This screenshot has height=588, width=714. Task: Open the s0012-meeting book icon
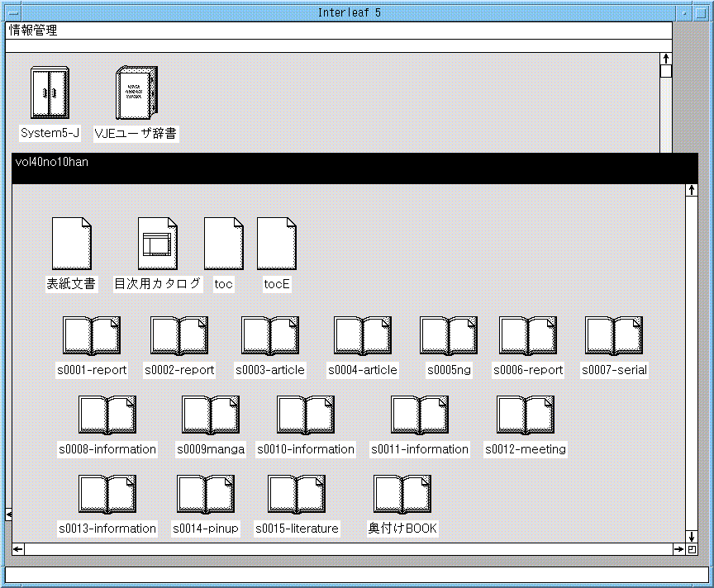[x=526, y=415]
